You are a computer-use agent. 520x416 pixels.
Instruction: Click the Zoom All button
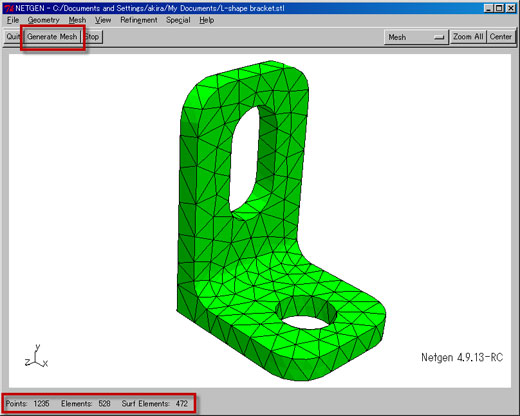[x=468, y=37]
